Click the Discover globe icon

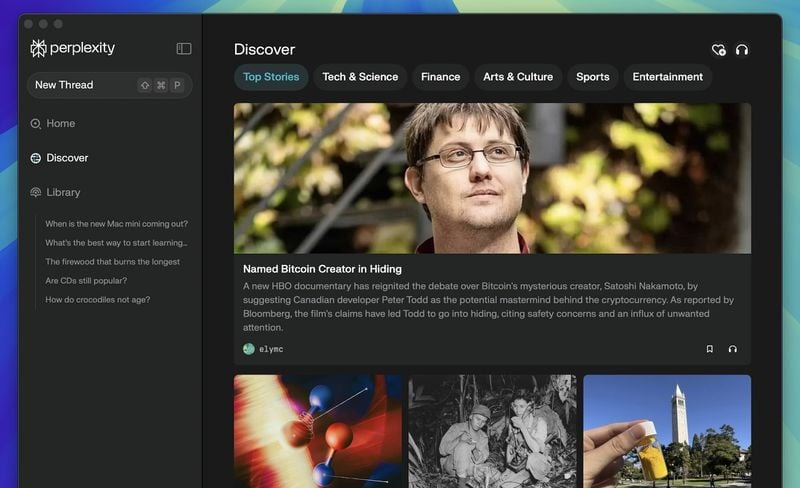(36, 158)
